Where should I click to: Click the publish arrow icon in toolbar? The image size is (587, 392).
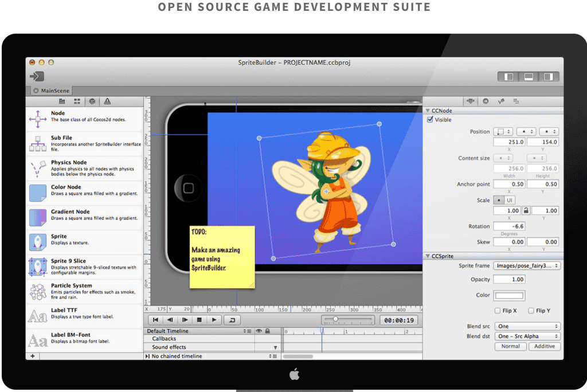pyautogui.click(x=37, y=76)
